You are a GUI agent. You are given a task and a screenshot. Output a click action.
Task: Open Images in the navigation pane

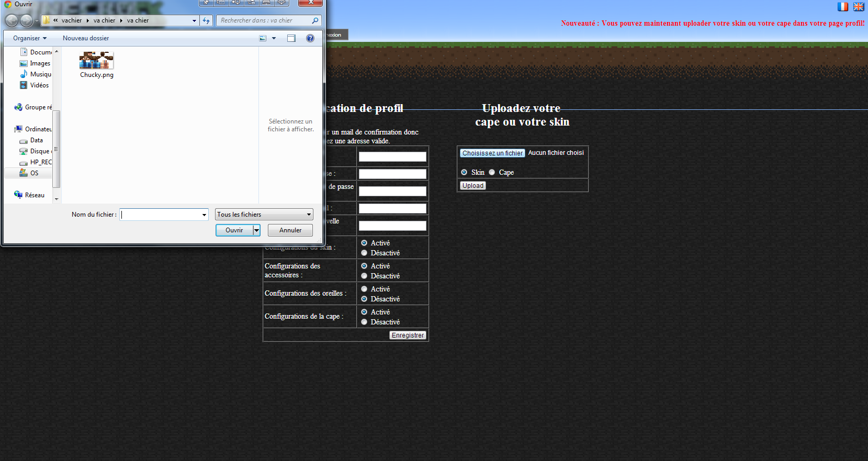pos(40,63)
